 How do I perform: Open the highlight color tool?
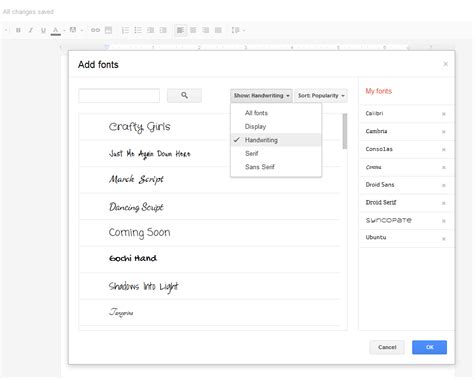tap(73, 30)
